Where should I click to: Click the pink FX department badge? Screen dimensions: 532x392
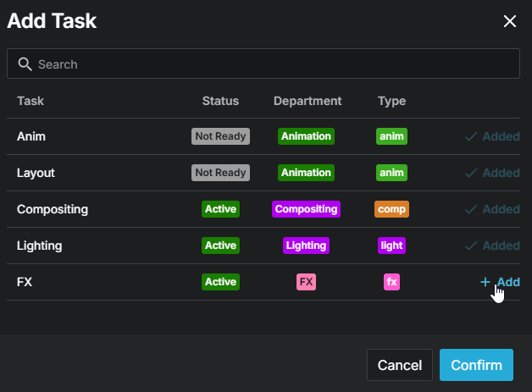(306, 282)
